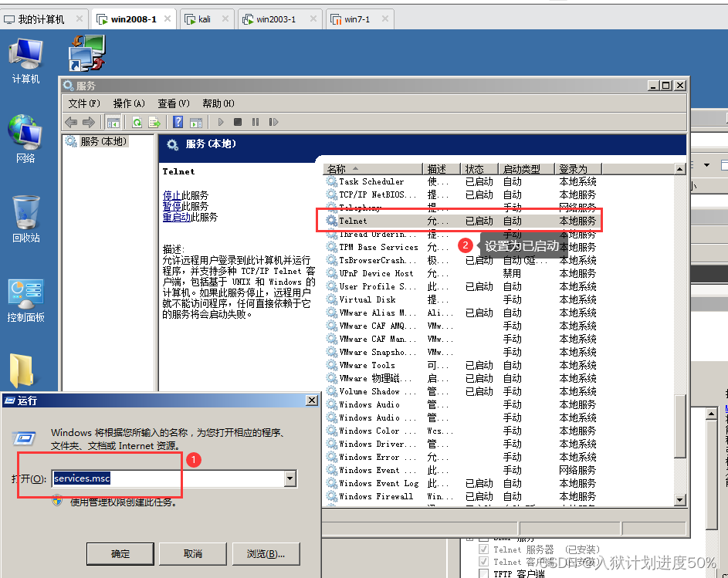Open the 控制面板 desktop icon
The height and width of the screenshot is (578, 728).
(x=25, y=300)
